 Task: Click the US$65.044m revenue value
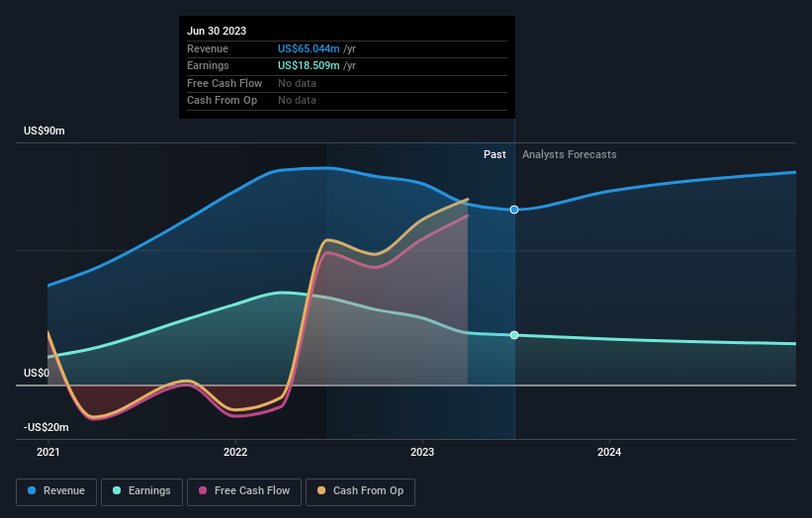(x=309, y=48)
